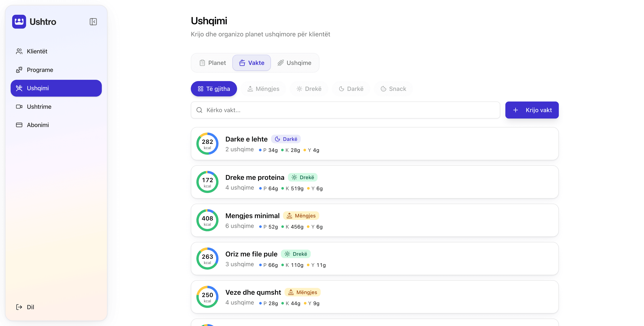Open the Veze dhe qumsht meal card
The width and height of the screenshot is (644, 326).
pyautogui.click(x=375, y=297)
